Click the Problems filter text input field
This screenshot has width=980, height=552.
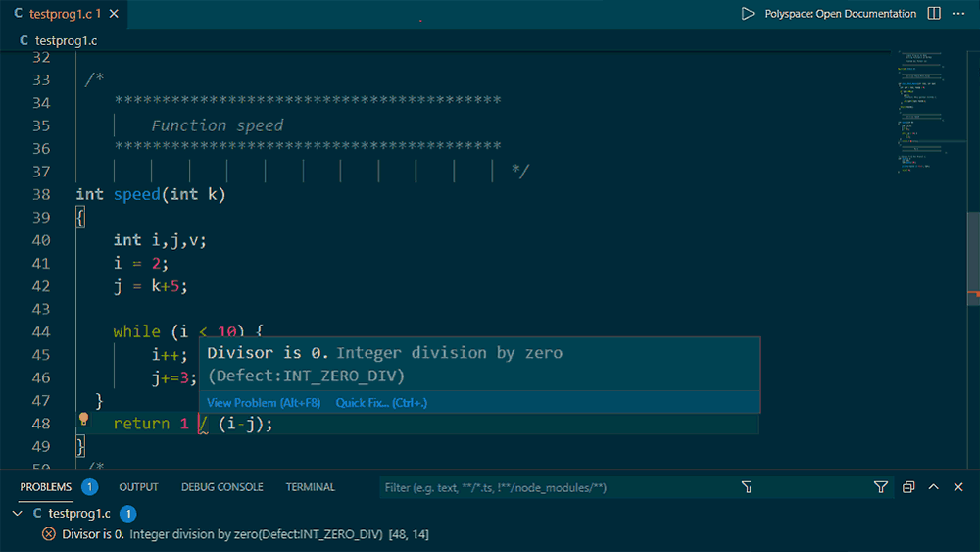coord(559,487)
